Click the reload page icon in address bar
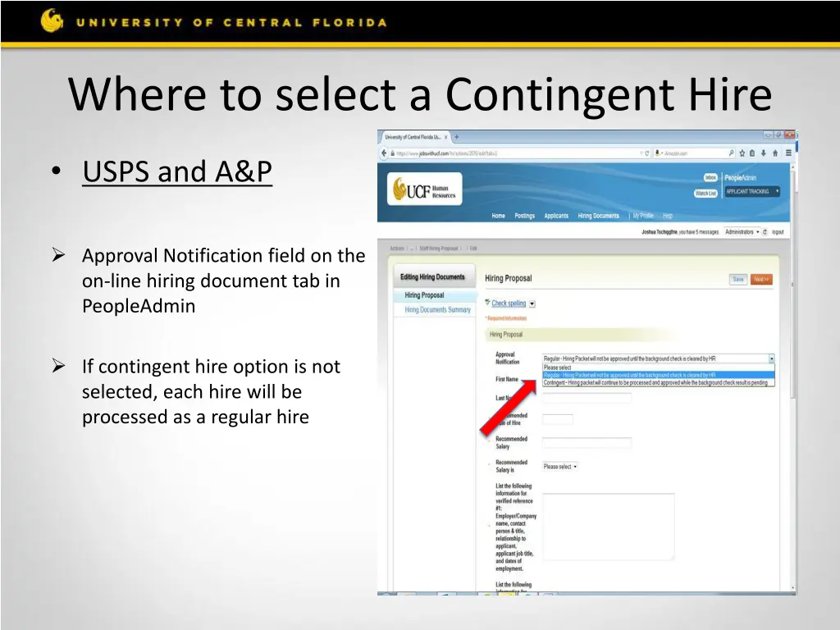The image size is (840, 630). click(647, 153)
